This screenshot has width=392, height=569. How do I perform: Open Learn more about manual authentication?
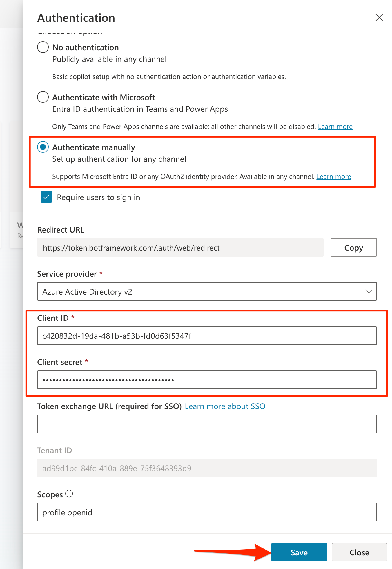point(333,176)
